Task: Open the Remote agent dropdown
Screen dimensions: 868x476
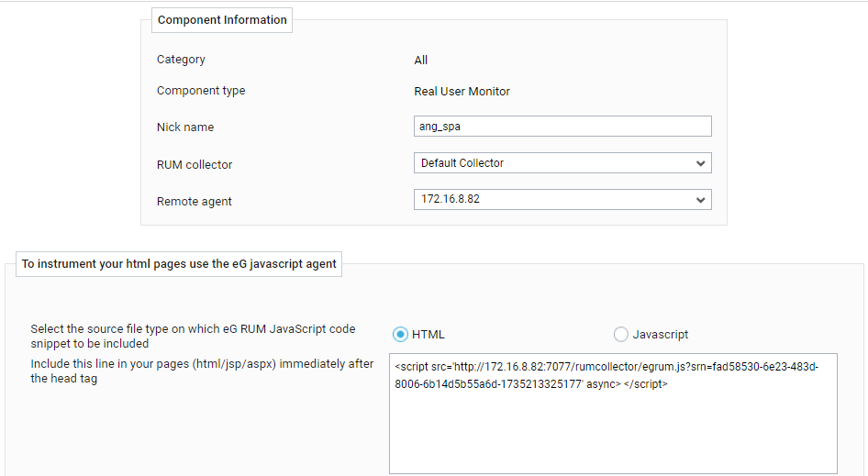Action: (x=562, y=199)
